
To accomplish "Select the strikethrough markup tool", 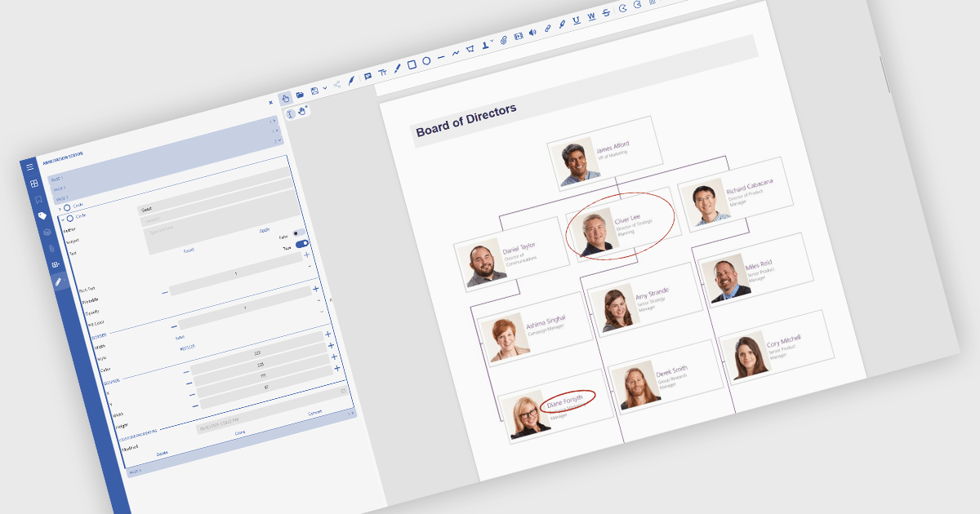I will click(x=606, y=13).
